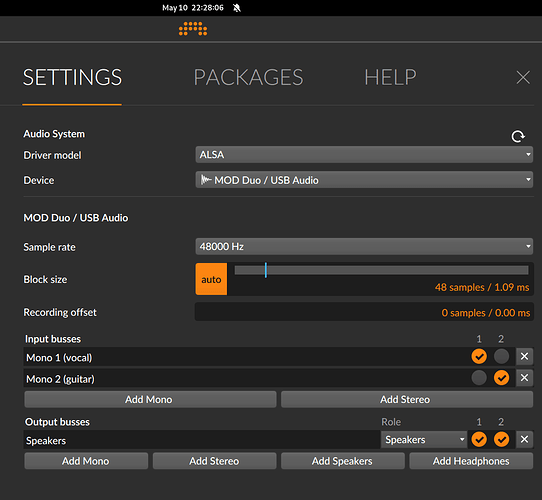Screen dimensions: 542x500
Task: Click the refresh audio system icon
Action: click(518, 136)
